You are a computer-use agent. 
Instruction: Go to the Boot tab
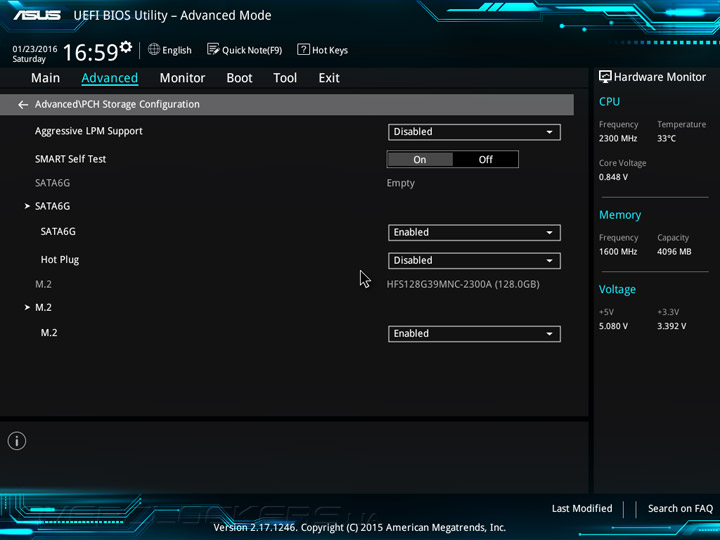239,78
